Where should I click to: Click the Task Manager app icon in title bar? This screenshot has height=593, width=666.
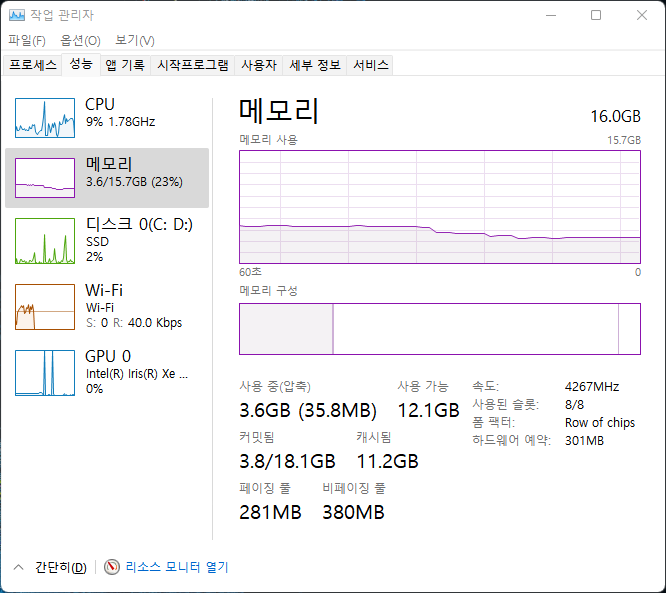17,15
